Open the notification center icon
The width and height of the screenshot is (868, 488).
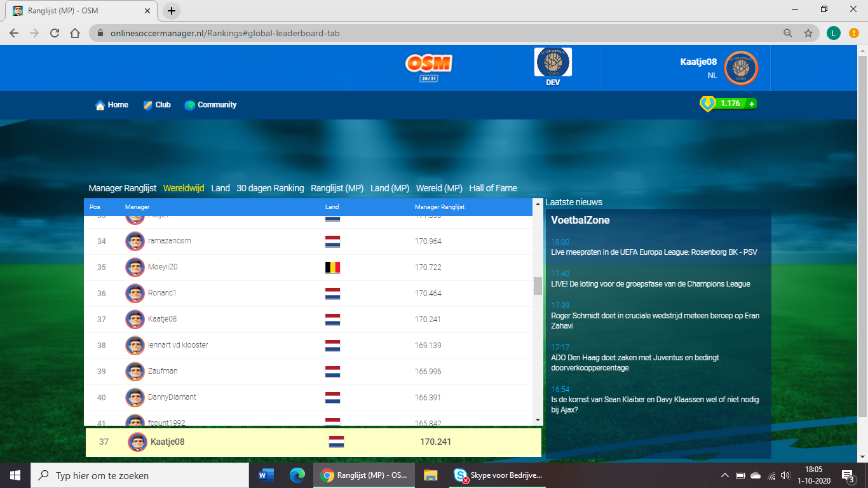pyautogui.click(x=847, y=475)
